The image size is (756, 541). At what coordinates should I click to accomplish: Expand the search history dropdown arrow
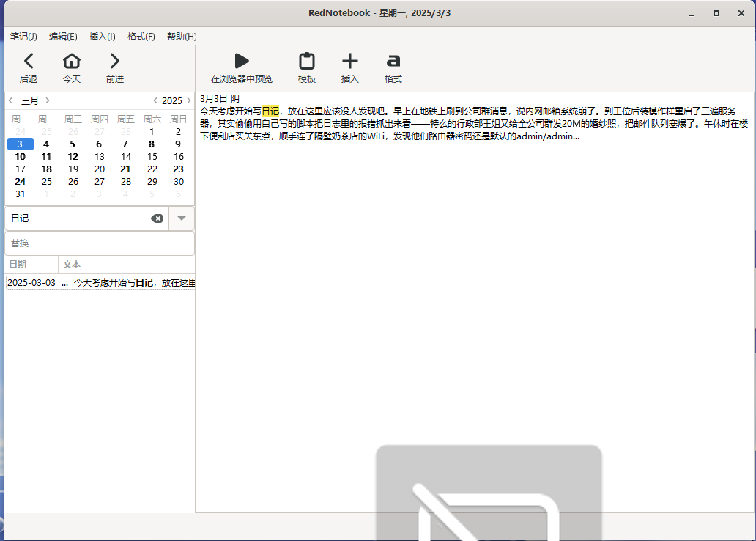(x=182, y=218)
